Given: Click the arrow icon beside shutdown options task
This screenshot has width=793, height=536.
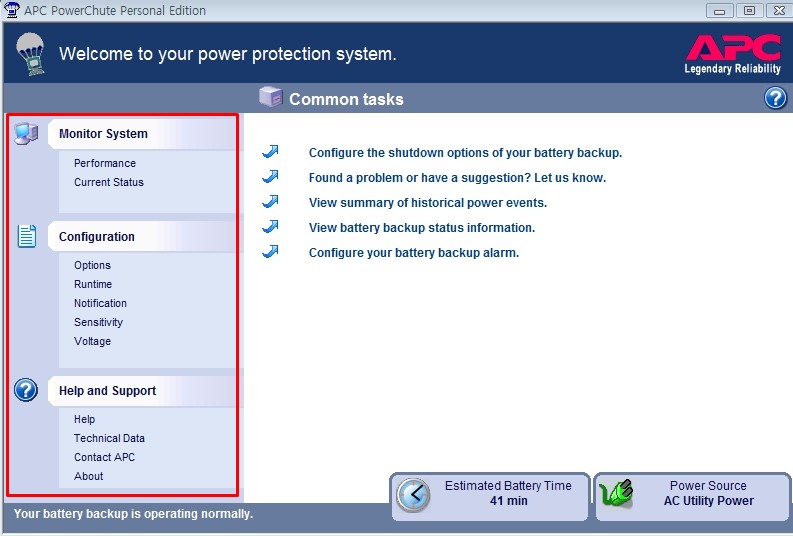Looking at the screenshot, I should 271,152.
